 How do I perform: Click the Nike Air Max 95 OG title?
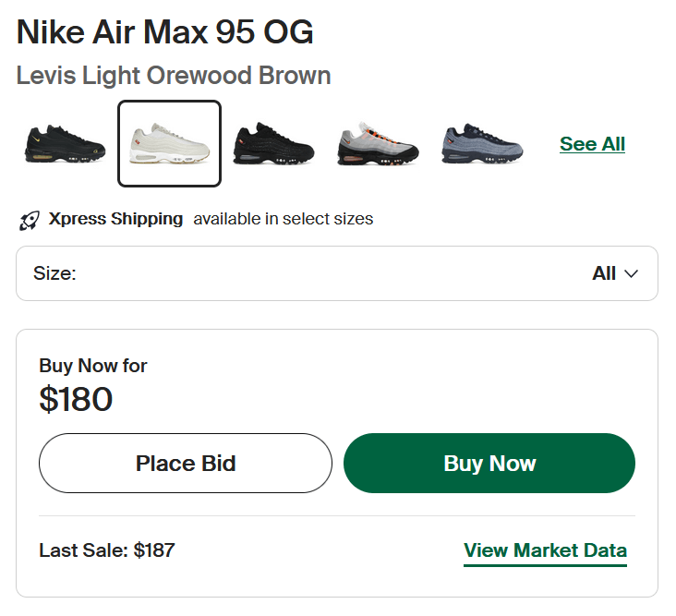(165, 33)
